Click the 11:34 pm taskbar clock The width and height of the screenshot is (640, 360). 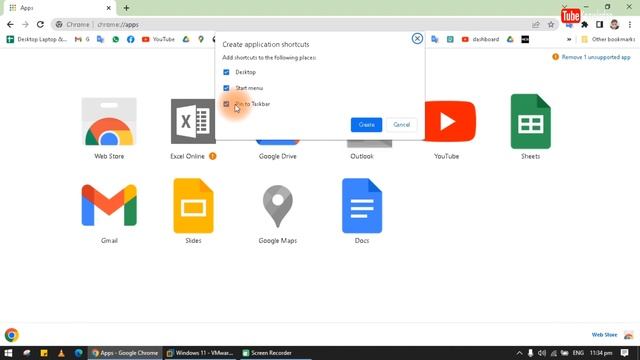tap(601, 353)
